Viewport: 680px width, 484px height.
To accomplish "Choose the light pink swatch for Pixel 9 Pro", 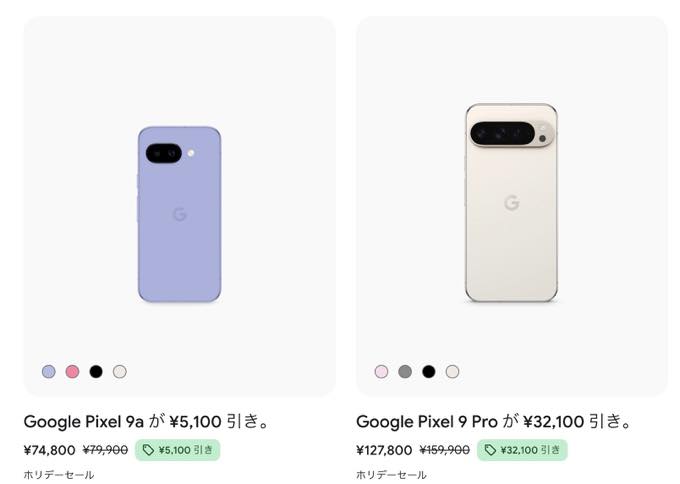I will click(x=381, y=371).
